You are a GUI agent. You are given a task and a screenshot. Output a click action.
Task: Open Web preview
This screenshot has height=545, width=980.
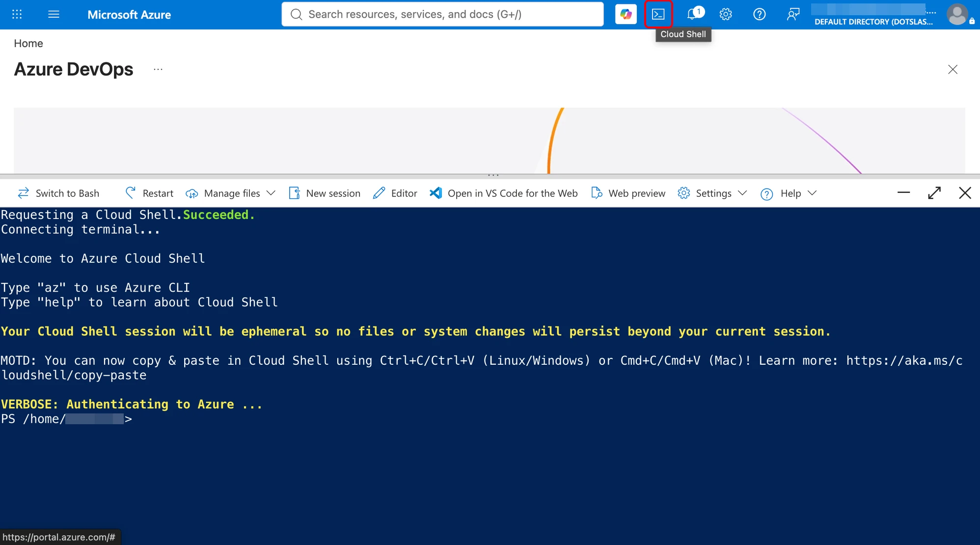tap(628, 193)
